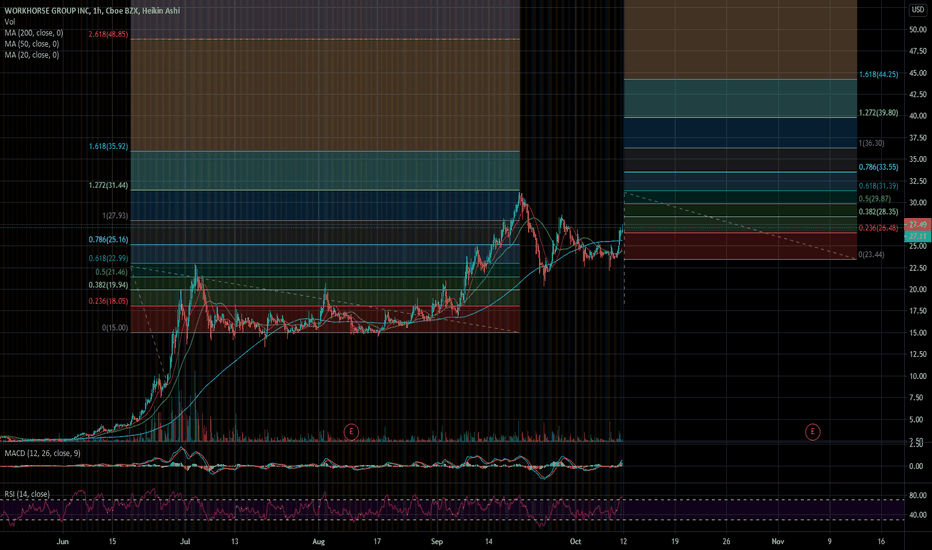
Task: Click the red 27.49 price tag on the axis
Action: 917,224
